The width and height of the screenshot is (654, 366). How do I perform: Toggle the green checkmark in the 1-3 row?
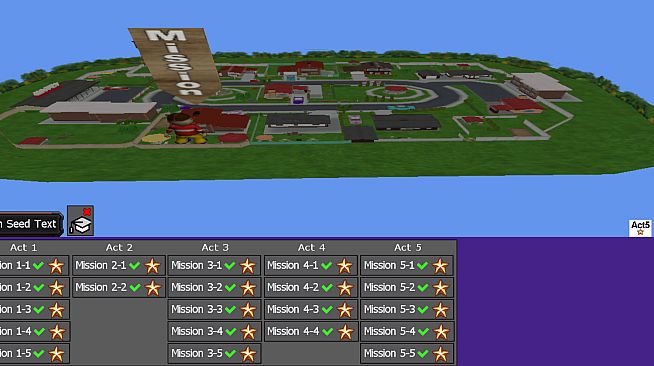pyautogui.click(x=39, y=310)
